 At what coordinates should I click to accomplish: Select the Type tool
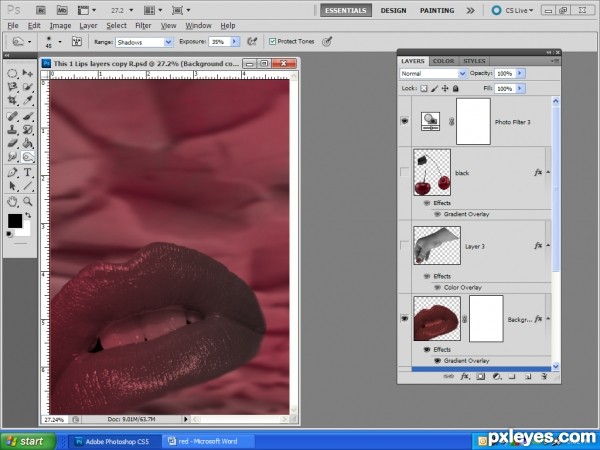(x=28, y=173)
